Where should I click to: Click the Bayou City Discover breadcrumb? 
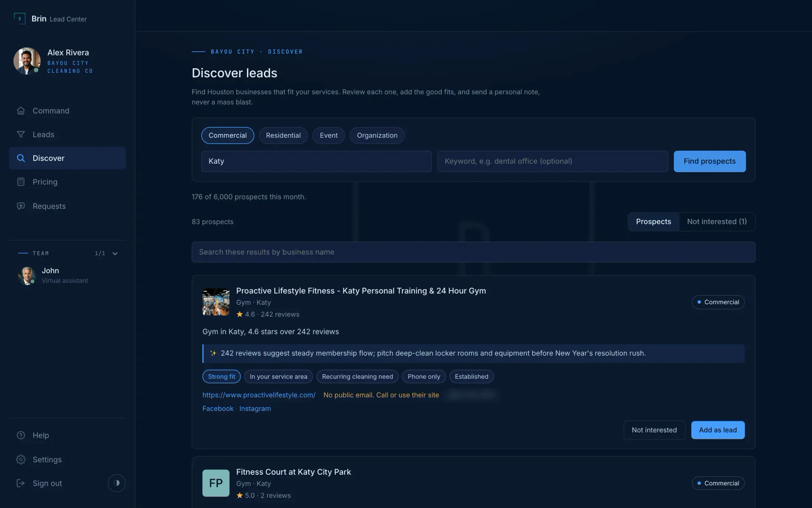click(257, 52)
